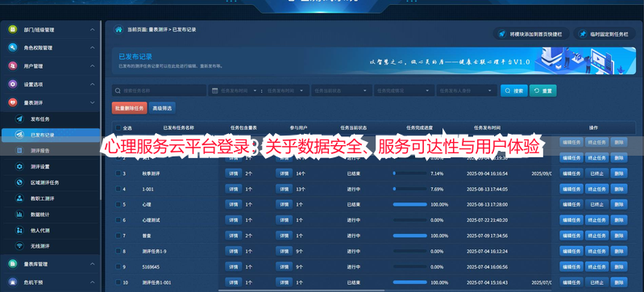
Task: Click the 搜索任务名称 search input field
Action: pos(159,90)
